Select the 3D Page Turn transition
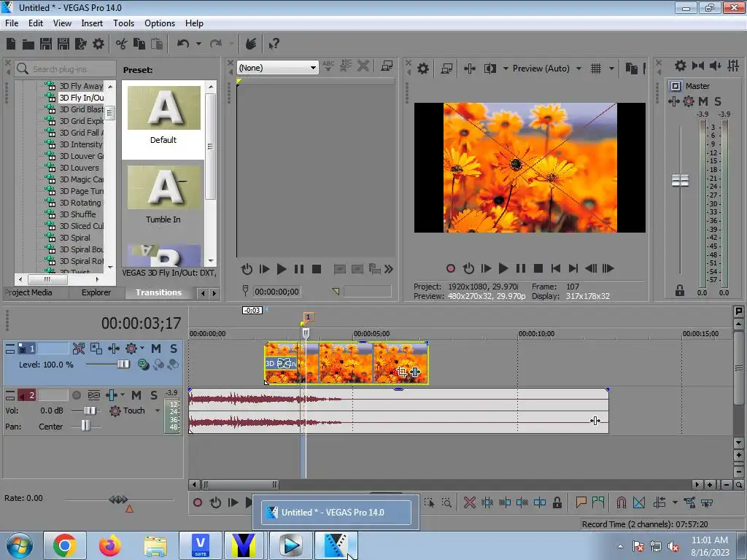747x560 pixels. click(81, 191)
